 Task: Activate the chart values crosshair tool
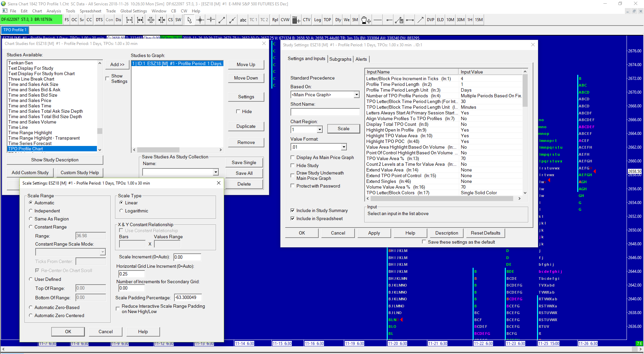[x=200, y=20]
